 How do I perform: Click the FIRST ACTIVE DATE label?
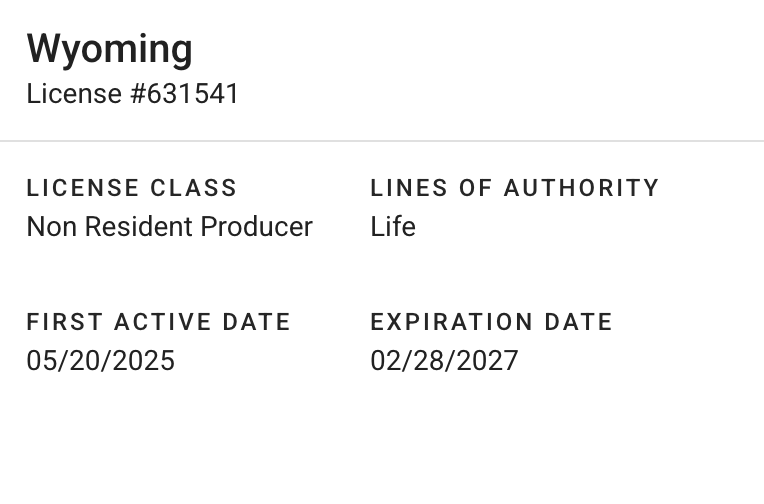point(158,322)
